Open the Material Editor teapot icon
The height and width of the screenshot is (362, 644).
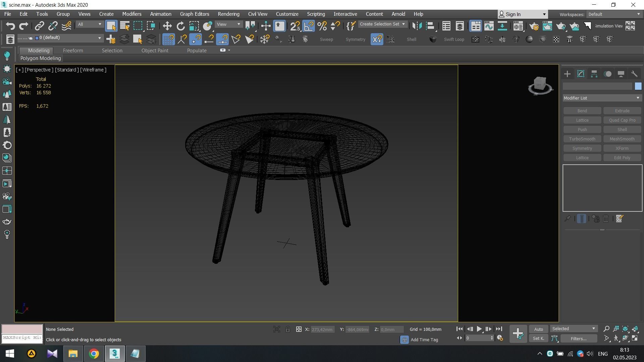point(519,26)
